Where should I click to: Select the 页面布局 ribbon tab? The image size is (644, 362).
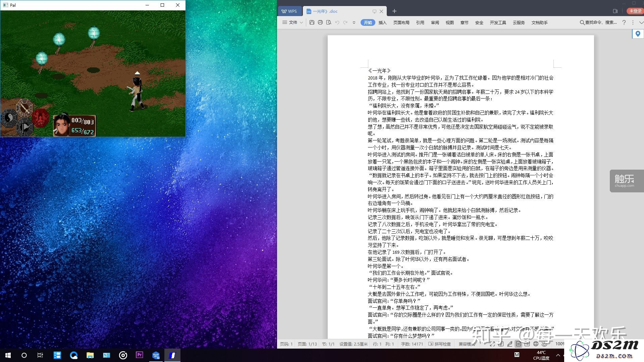click(401, 22)
